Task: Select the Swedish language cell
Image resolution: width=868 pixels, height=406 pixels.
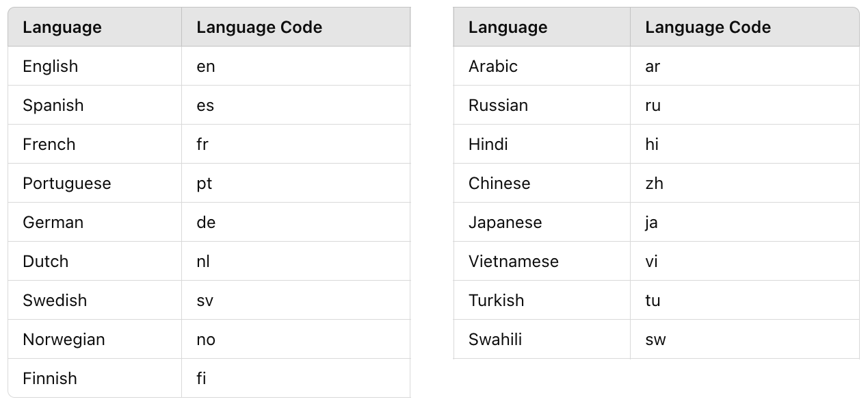Action: coord(55,301)
